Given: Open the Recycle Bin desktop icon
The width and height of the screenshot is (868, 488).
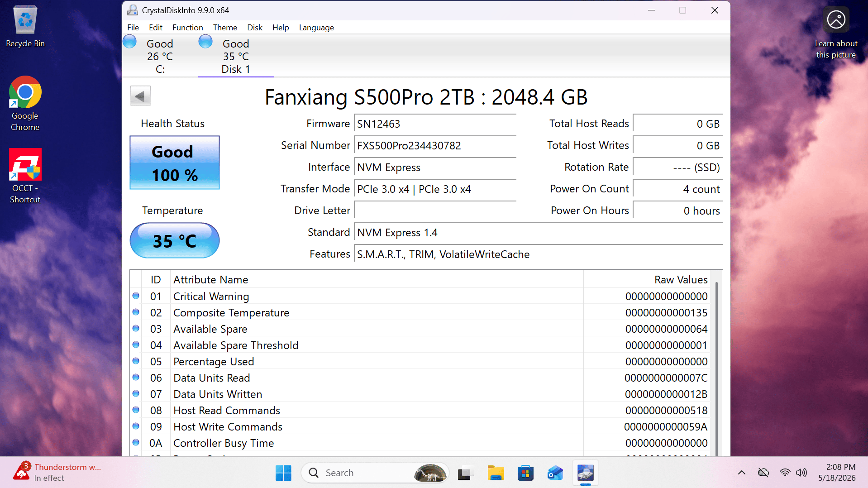Looking at the screenshot, I should pos(25,26).
